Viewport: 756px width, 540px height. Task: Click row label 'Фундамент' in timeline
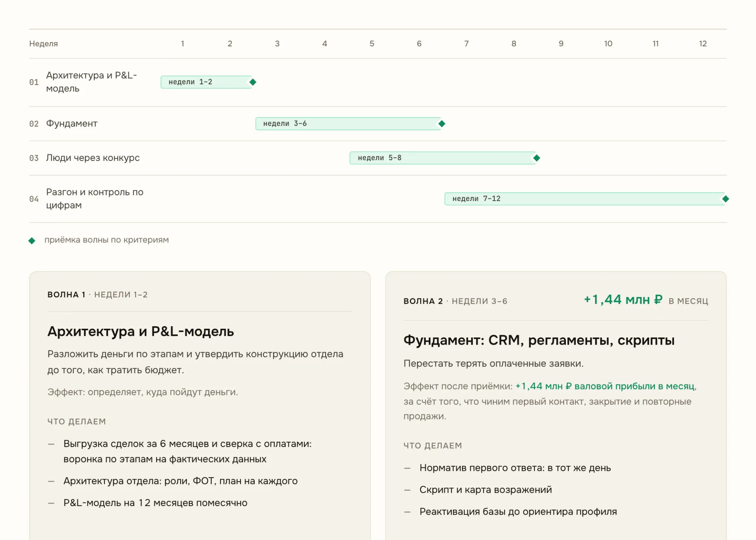click(72, 124)
